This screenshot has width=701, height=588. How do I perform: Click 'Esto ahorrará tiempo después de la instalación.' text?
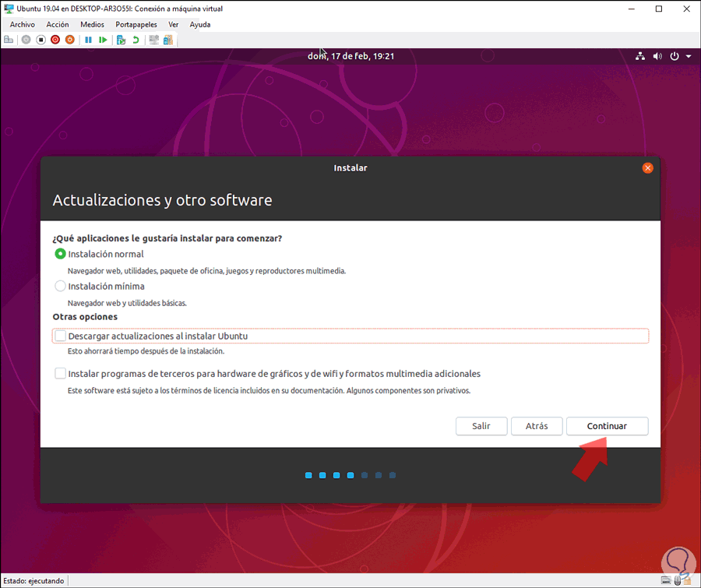coord(146,351)
